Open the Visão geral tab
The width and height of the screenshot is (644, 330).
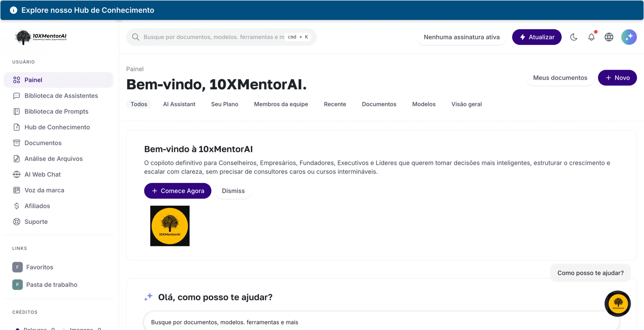[466, 104]
